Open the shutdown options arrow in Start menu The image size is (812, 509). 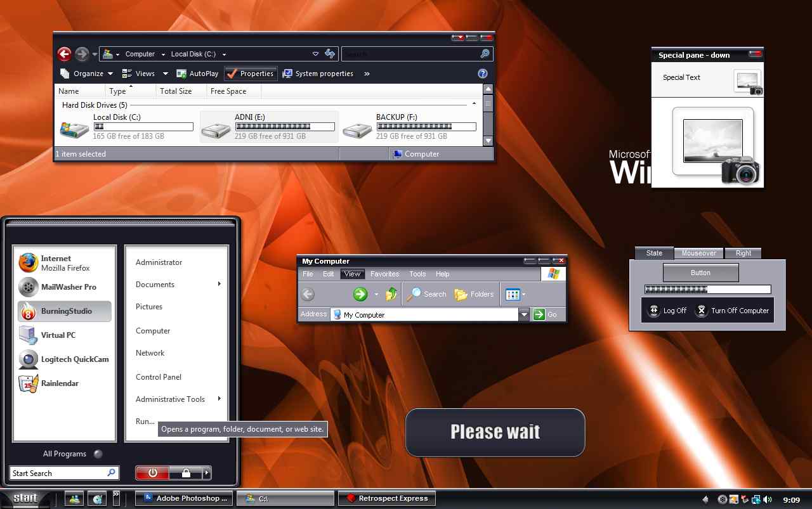[207, 473]
